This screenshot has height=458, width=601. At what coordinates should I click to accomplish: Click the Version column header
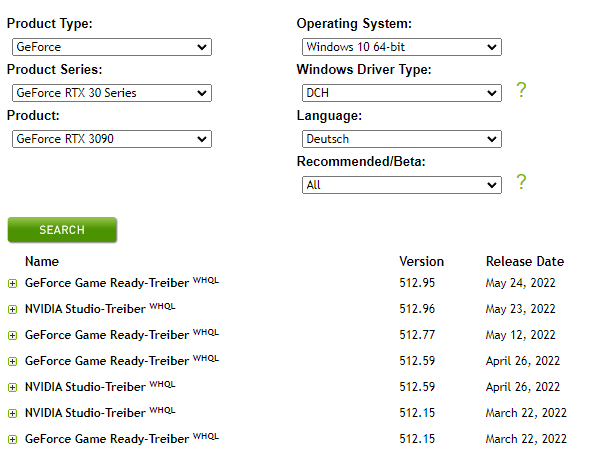click(x=421, y=261)
